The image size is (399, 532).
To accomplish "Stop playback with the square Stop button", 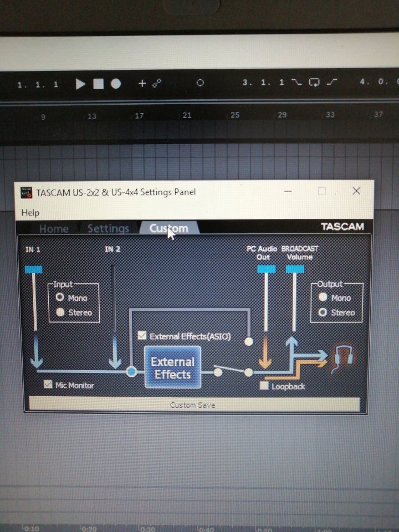I will (x=99, y=84).
